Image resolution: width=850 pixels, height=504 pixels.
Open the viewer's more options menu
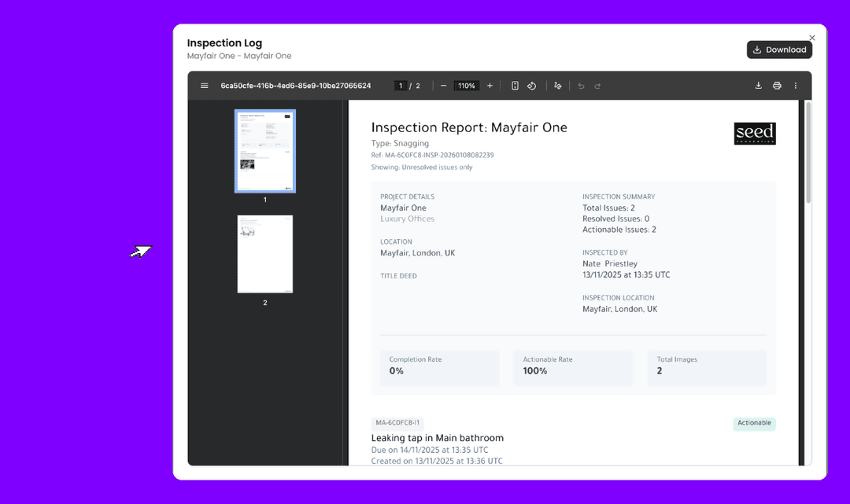click(x=795, y=86)
